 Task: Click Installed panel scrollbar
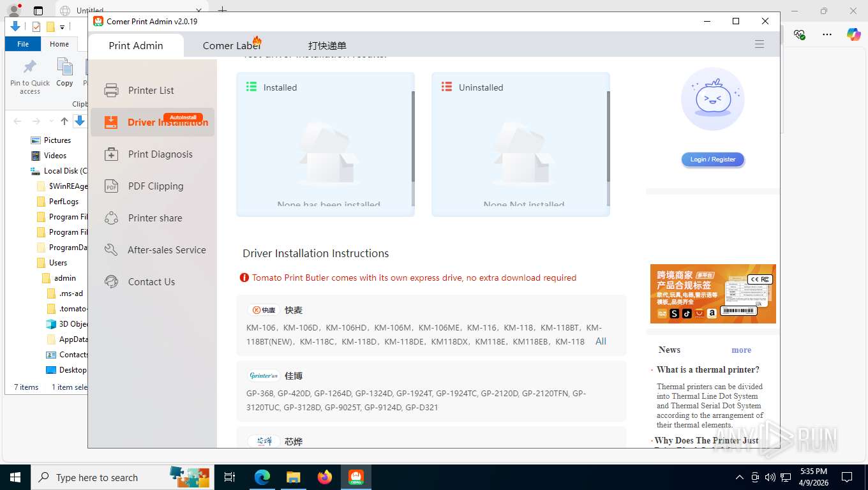pos(413,137)
